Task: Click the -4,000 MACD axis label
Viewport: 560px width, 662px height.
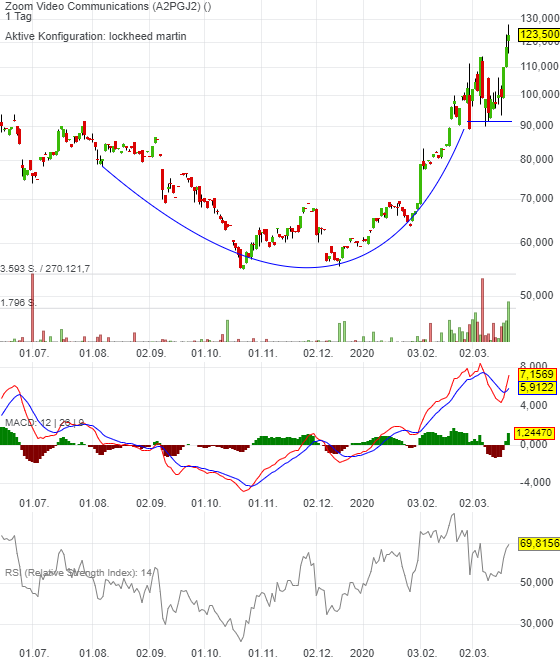Action: pos(535,482)
